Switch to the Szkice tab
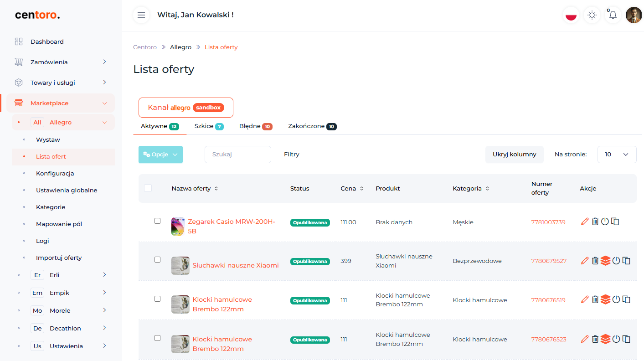 208,126
